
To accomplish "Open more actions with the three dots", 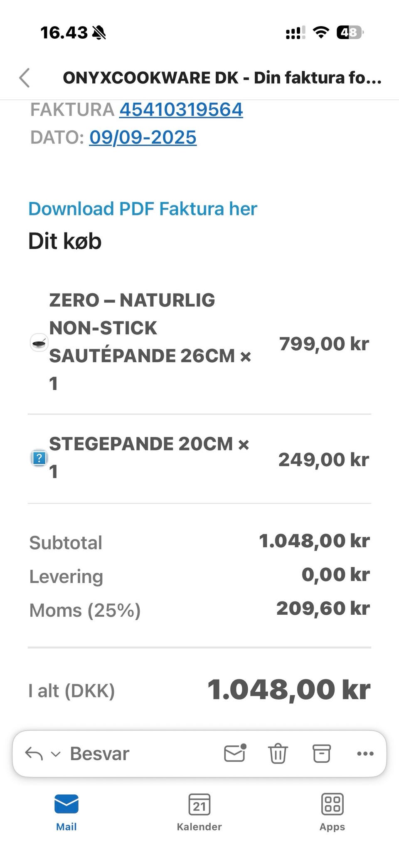I will (365, 753).
